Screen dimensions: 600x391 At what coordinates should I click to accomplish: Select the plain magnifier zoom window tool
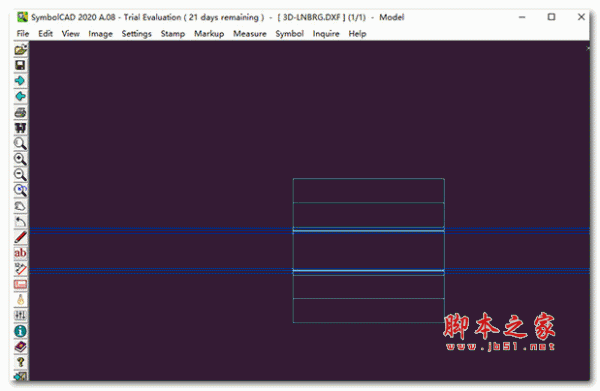pos(21,144)
